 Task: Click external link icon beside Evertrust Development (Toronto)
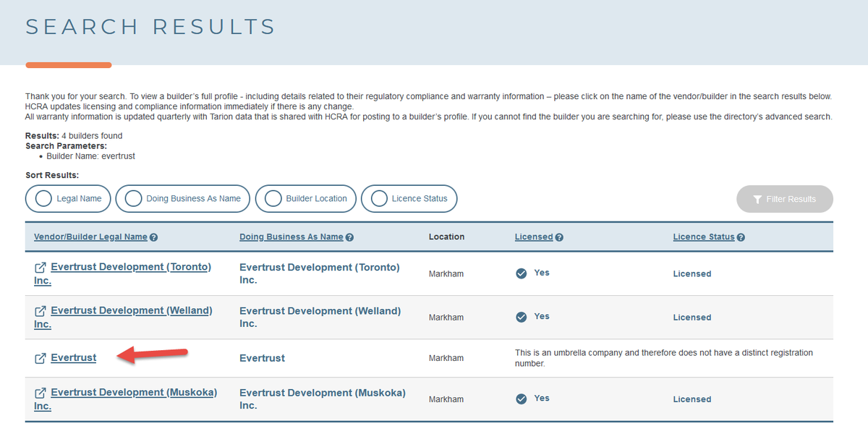click(41, 268)
